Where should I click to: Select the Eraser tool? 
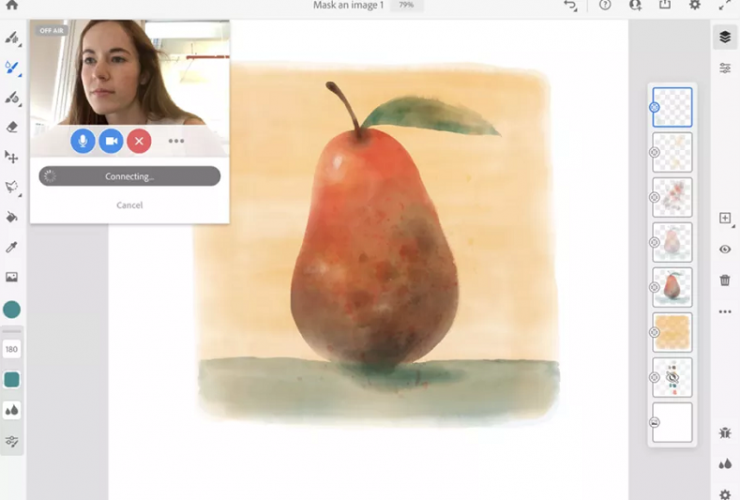click(12, 127)
